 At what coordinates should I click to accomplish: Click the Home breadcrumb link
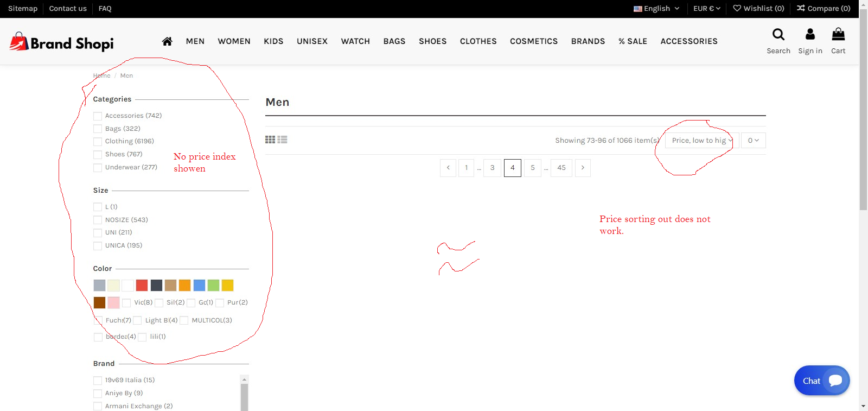101,75
